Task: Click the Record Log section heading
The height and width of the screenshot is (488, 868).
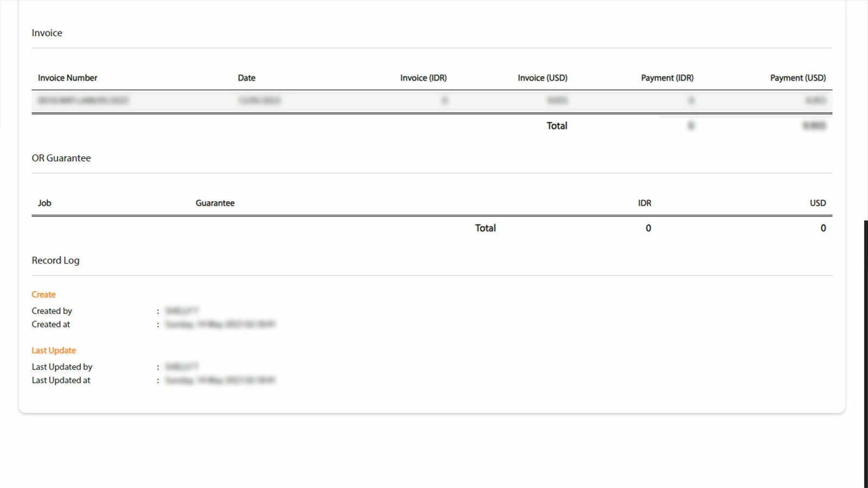Action: 55,261
